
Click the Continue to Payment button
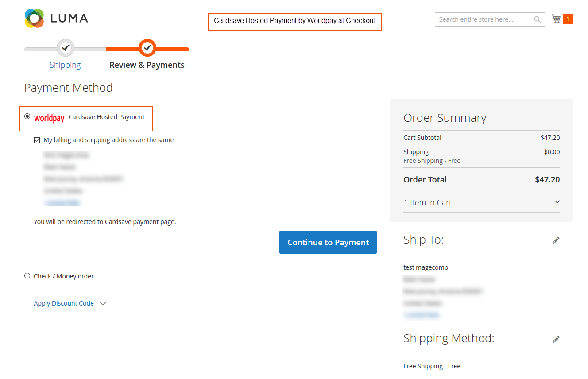pyautogui.click(x=328, y=242)
